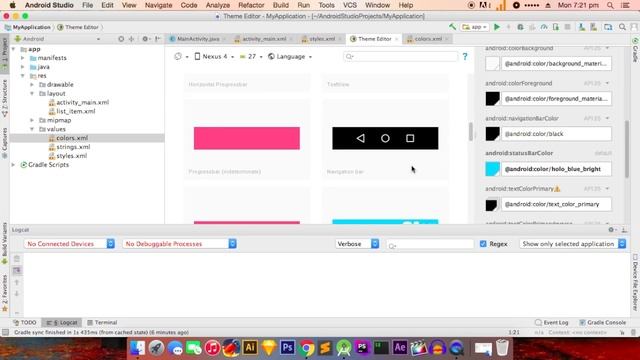
Task: Click the navigationBarColor black swatch
Action: coord(492,134)
